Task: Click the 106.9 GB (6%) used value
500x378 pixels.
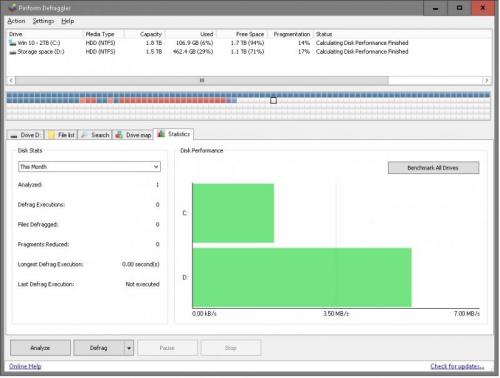Action: tap(194, 43)
